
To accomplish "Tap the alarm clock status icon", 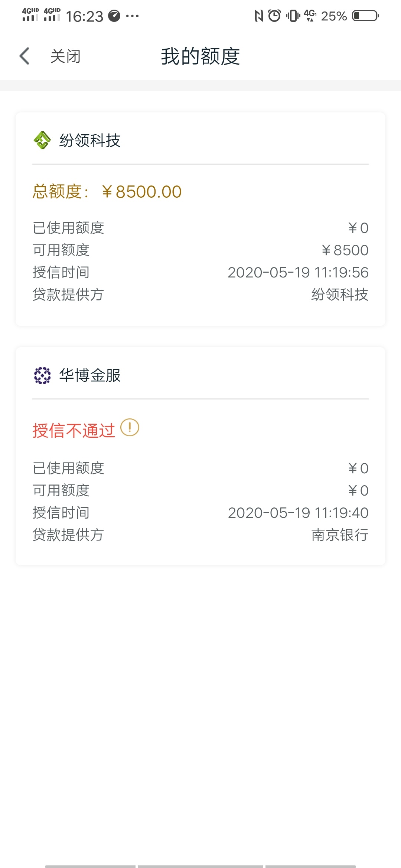I will coord(274,16).
